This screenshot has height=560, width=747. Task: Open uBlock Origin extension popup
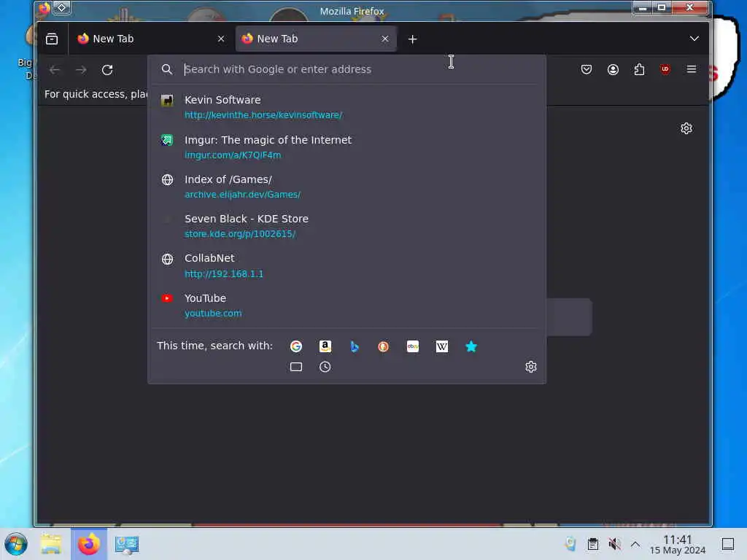tap(665, 69)
